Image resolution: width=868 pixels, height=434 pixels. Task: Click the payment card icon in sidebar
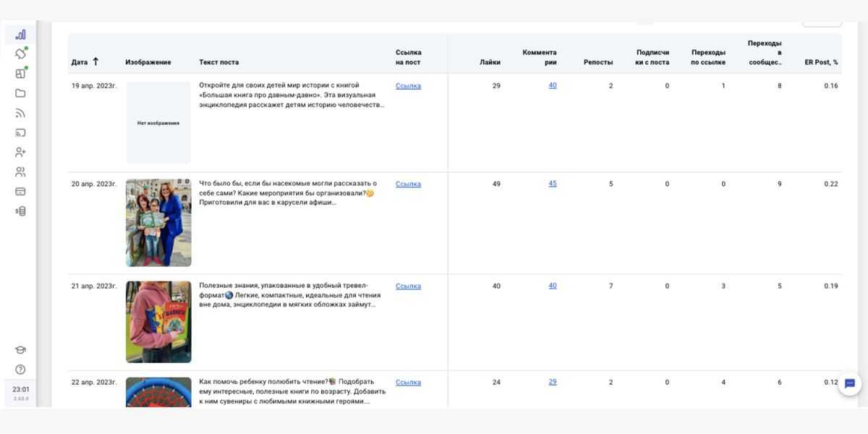pyautogui.click(x=20, y=192)
